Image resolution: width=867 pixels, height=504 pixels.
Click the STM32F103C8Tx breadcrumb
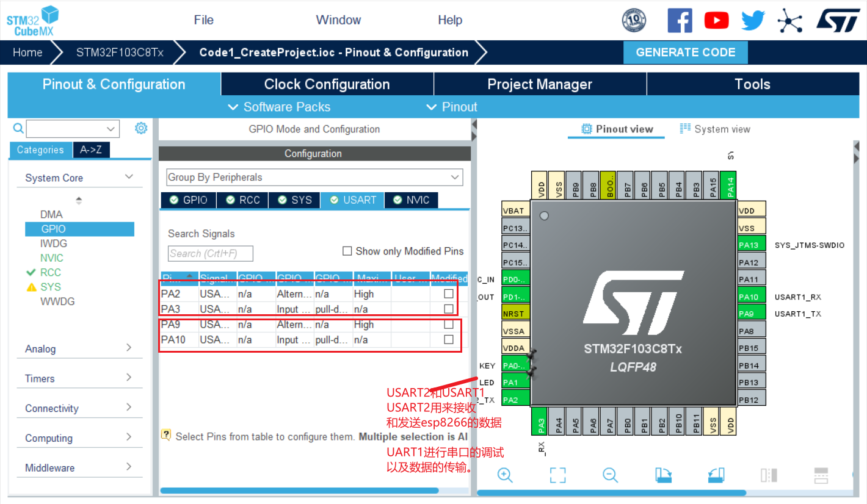120,52
